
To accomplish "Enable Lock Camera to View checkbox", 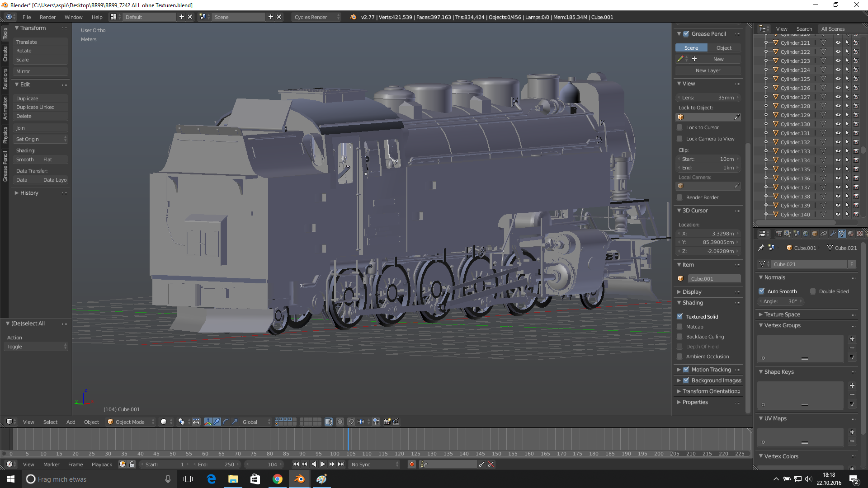I will click(679, 139).
